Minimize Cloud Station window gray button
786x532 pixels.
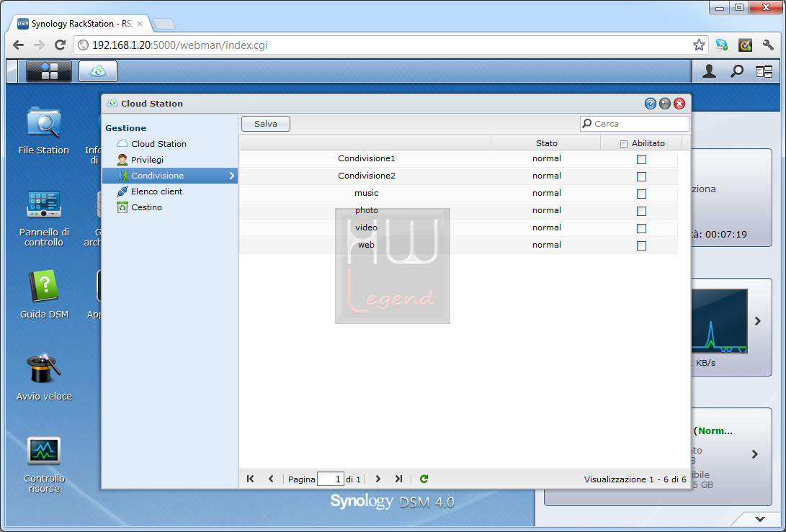click(665, 104)
